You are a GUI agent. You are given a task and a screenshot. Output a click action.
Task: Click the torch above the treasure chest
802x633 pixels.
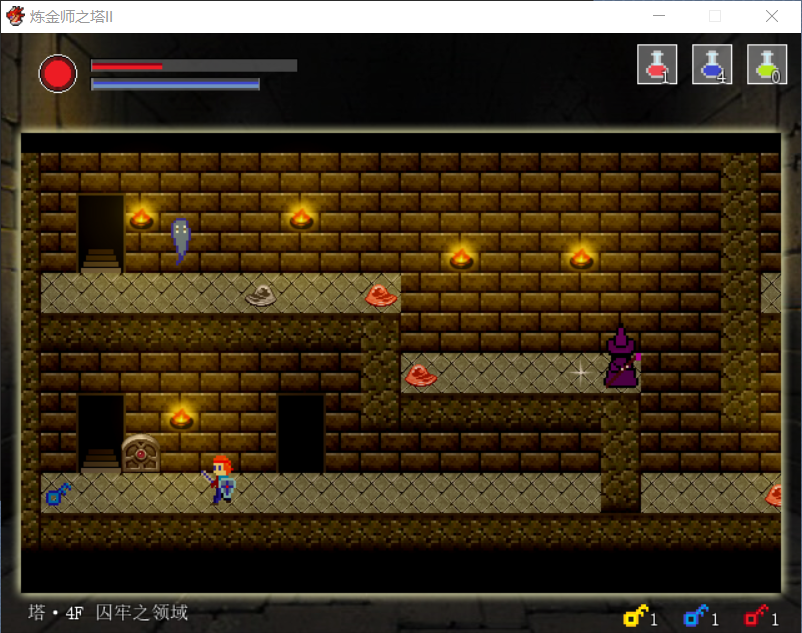coord(181,417)
